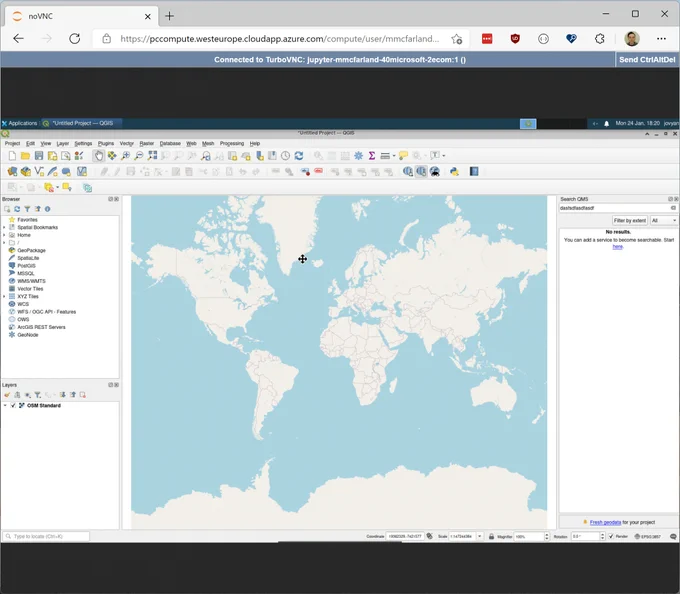Click Filter by extent button
This screenshot has height=594, width=680.
[630, 220]
